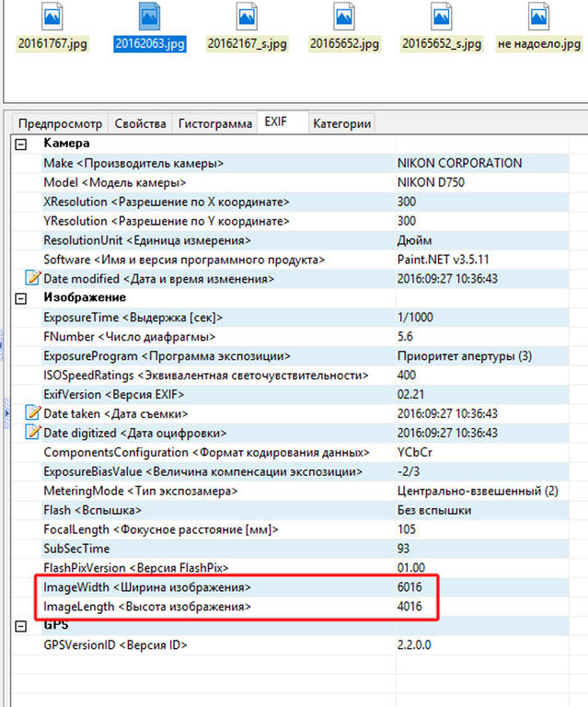Image resolution: width=588 pixels, height=707 pixels.
Task: Collapse the Камера section
Action: (x=21, y=145)
